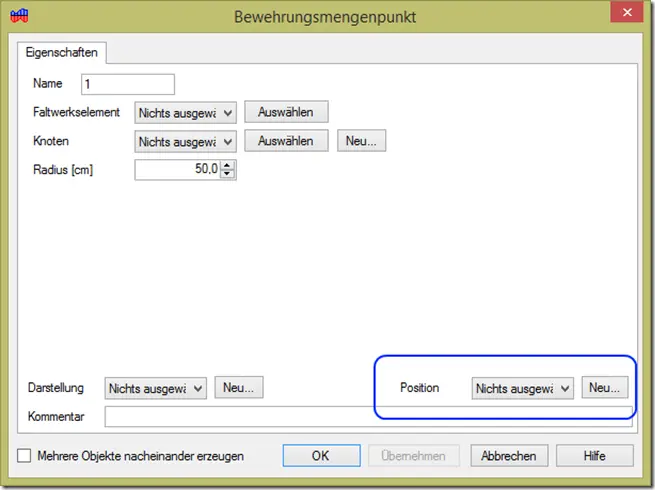Open the Position dropdown
The height and width of the screenshot is (490, 655).
coord(523,388)
